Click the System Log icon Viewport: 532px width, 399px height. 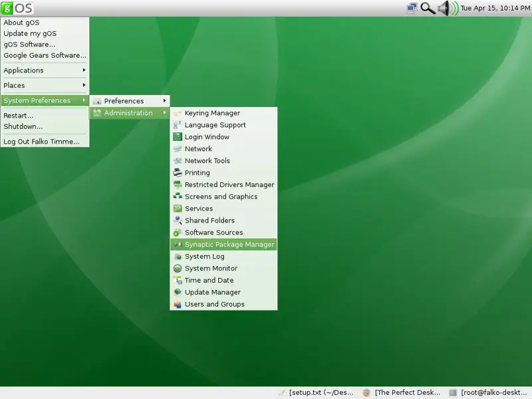click(178, 256)
